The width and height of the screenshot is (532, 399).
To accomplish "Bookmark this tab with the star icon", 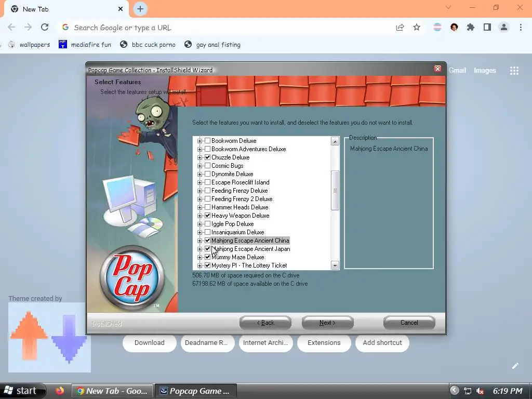I will 417,28.
